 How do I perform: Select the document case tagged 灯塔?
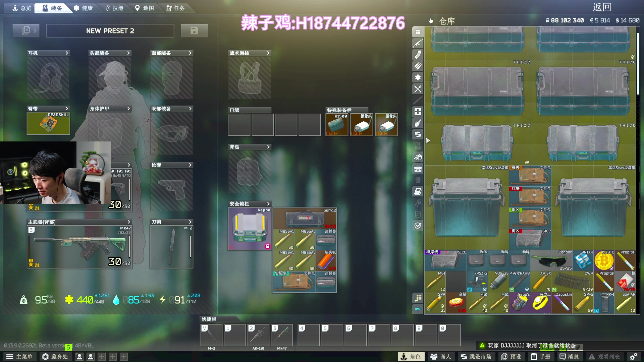(530, 196)
